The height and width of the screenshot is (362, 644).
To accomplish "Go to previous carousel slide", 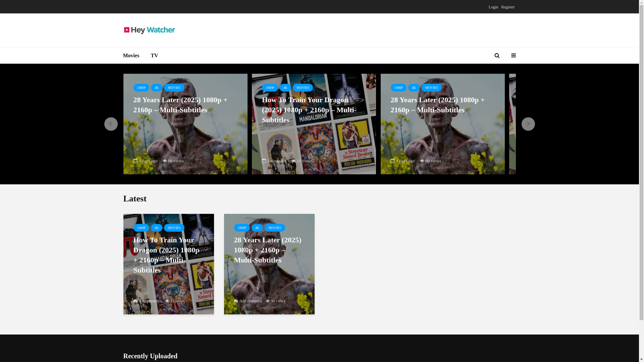I will (111, 124).
